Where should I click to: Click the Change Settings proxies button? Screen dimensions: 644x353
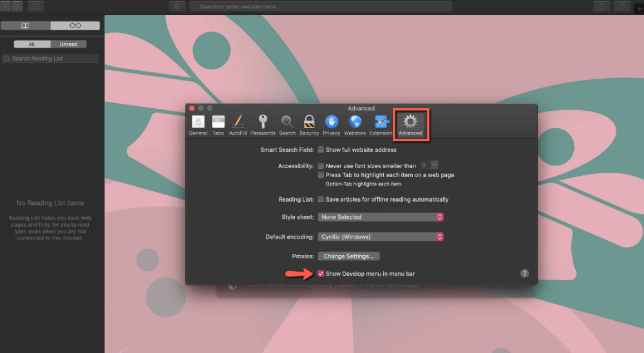pos(348,256)
